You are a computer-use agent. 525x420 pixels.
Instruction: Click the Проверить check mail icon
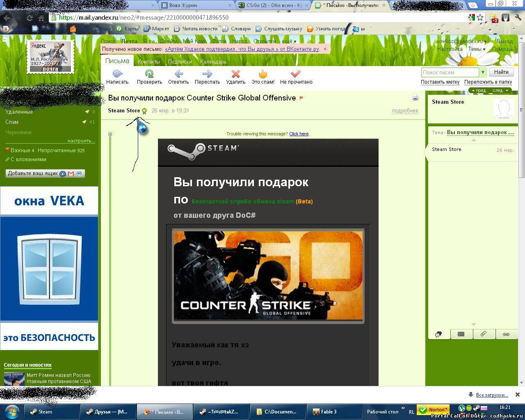[149, 74]
